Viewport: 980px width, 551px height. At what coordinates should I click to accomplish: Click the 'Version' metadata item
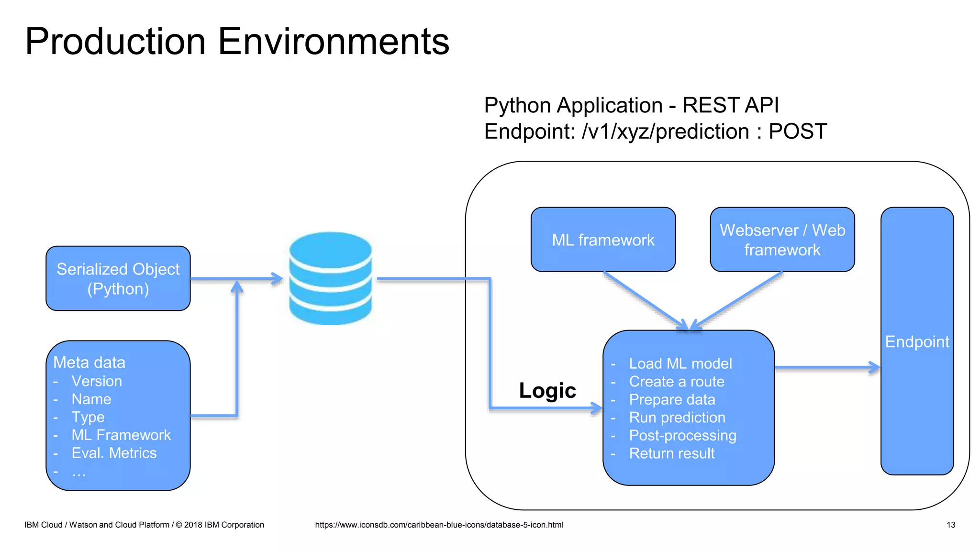[97, 381]
